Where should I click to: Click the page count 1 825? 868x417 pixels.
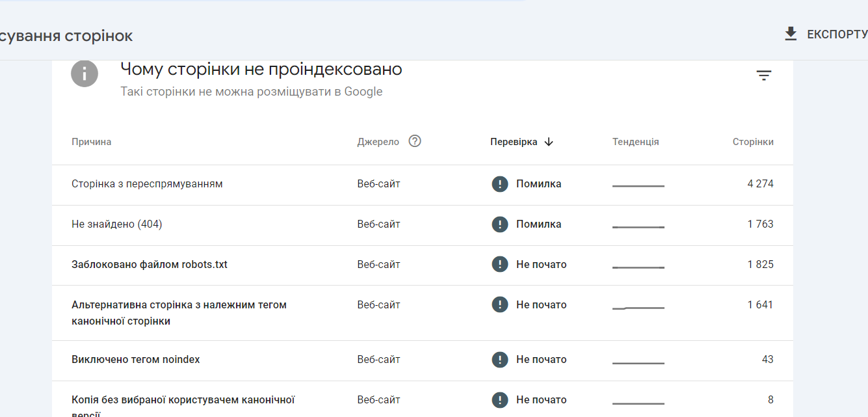click(x=760, y=265)
